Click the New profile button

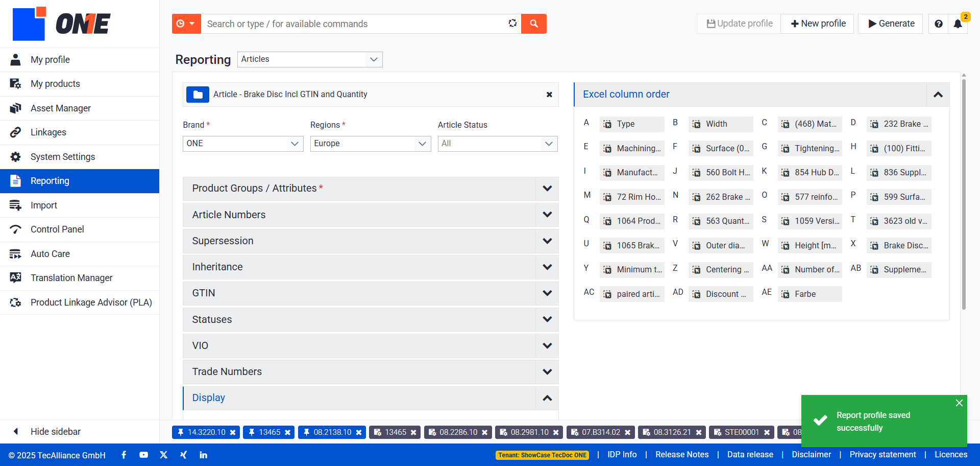[818, 24]
